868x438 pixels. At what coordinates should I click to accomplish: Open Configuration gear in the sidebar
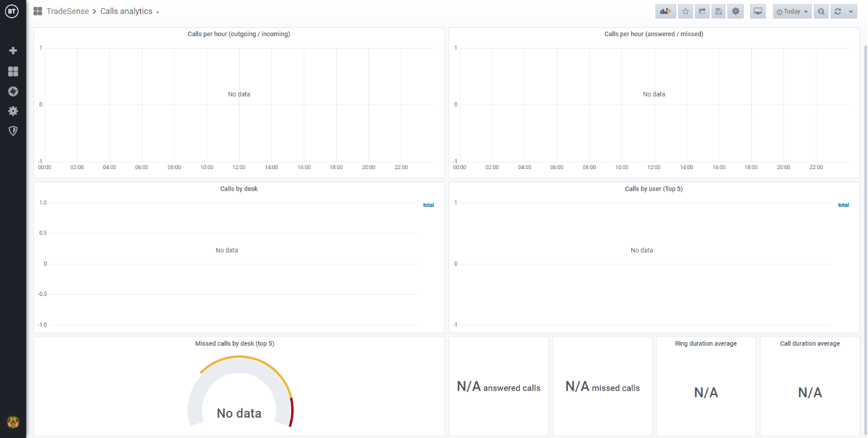[x=13, y=111]
